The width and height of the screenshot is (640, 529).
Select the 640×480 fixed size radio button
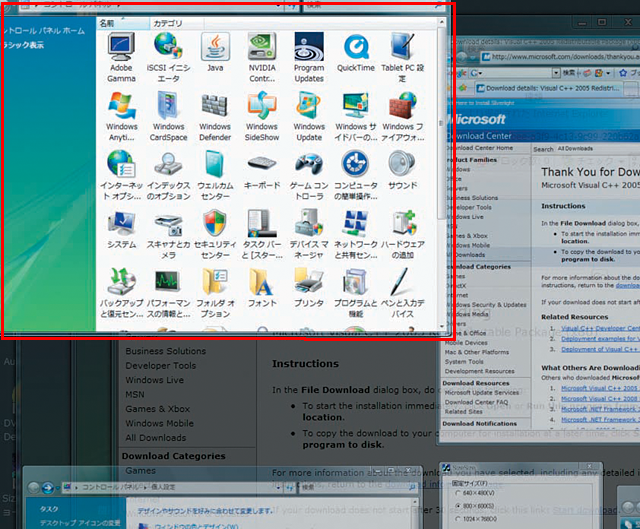(x=458, y=493)
